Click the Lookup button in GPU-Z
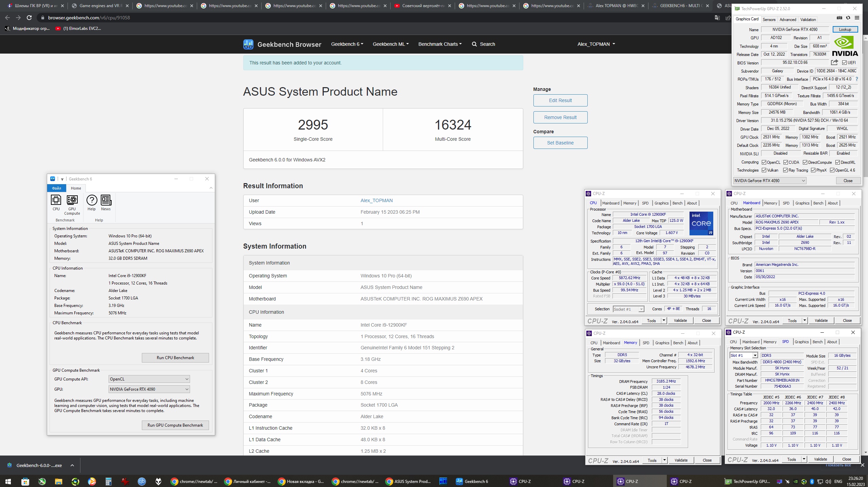The height and width of the screenshot is (487, 868). [x=845, y=30]
